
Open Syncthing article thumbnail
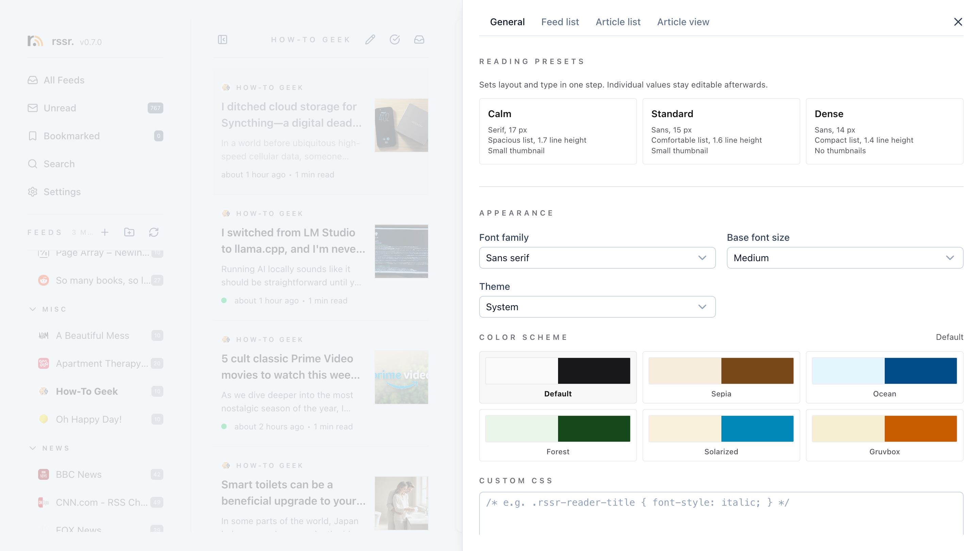coord(402,125)
